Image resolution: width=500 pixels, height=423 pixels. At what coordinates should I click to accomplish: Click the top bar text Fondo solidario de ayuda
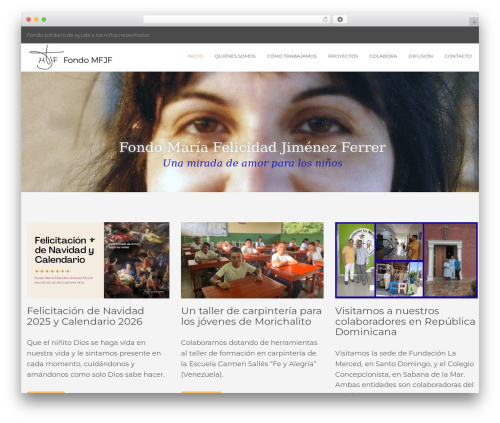click(x=88, y=35)
